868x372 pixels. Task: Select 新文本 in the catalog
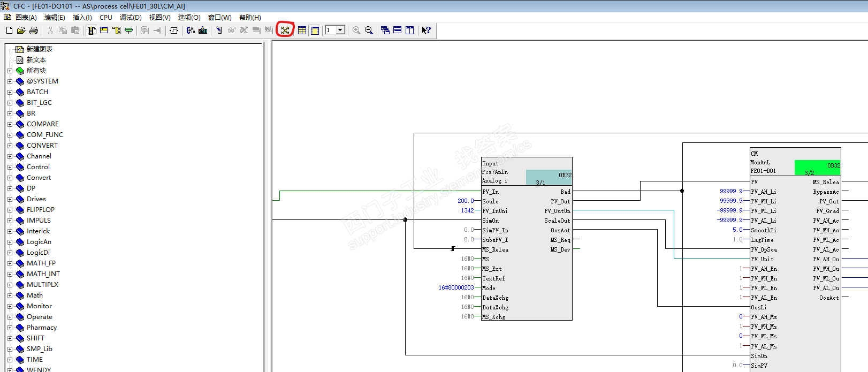36,60
